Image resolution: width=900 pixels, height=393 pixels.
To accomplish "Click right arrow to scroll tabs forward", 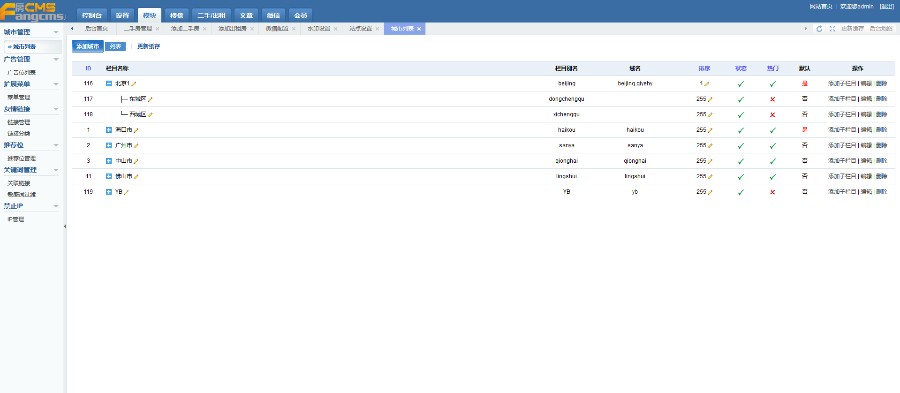I will pyautogui.click(x=805, y=29).
